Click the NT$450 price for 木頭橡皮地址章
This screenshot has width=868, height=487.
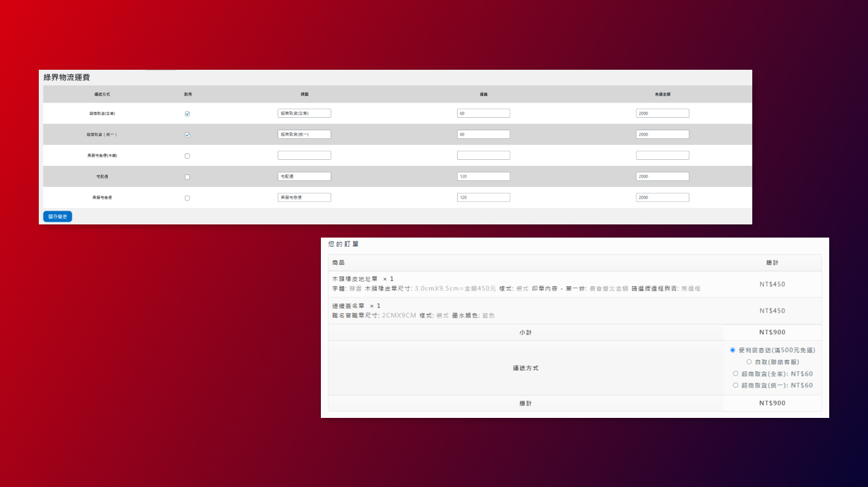pyautogui.click(x=772, y=284)
